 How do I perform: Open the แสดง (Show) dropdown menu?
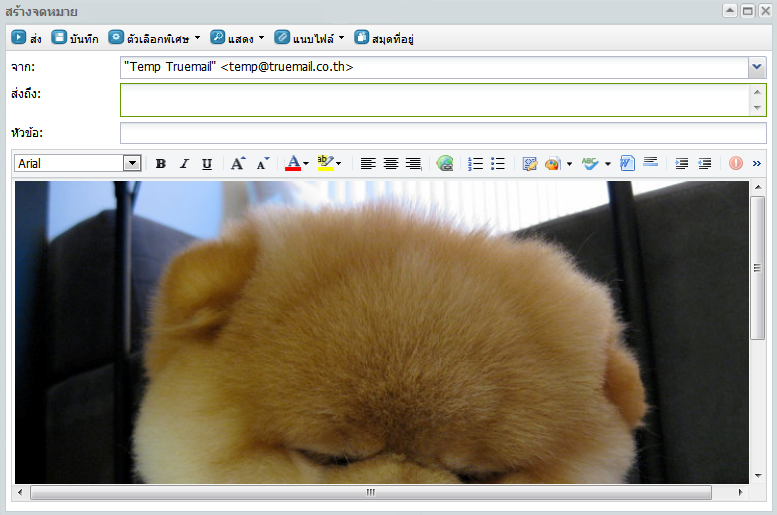point(237,38)
